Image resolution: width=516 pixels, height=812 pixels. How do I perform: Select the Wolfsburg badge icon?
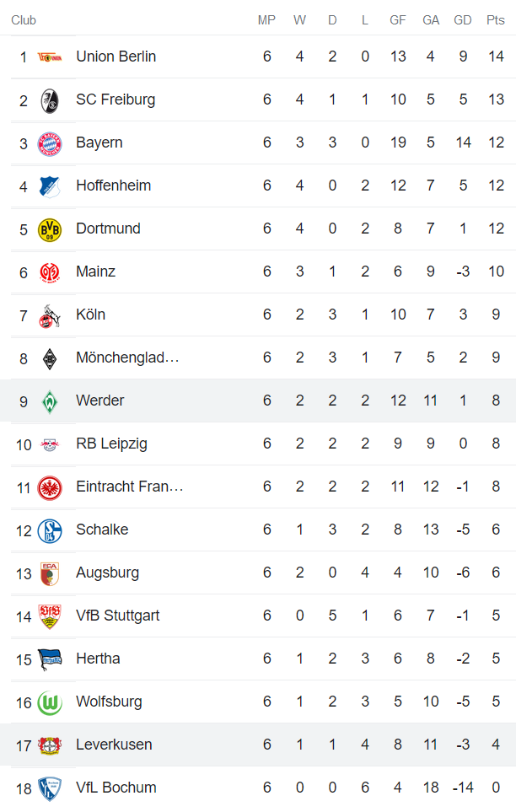pos(49,702)
